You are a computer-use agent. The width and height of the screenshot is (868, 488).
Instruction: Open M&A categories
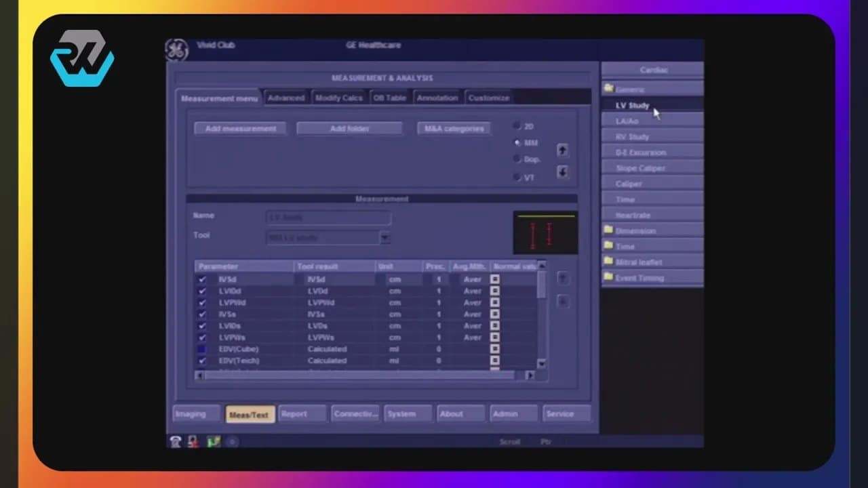[x=453, y=128]
